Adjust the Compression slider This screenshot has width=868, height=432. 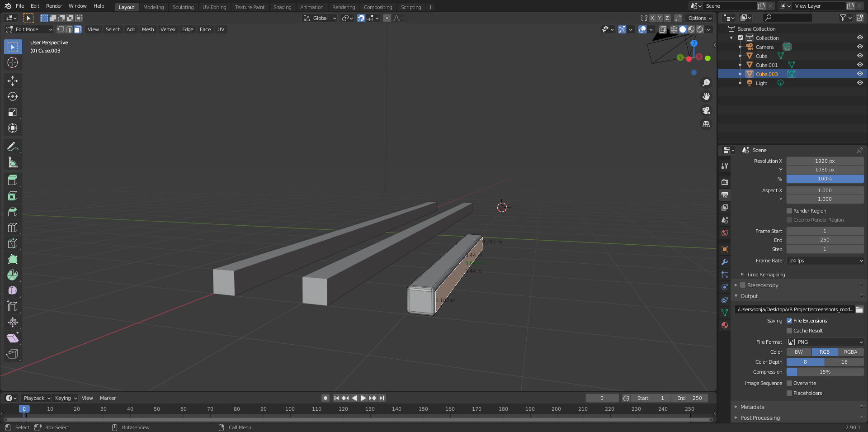[x=825, y=372]
